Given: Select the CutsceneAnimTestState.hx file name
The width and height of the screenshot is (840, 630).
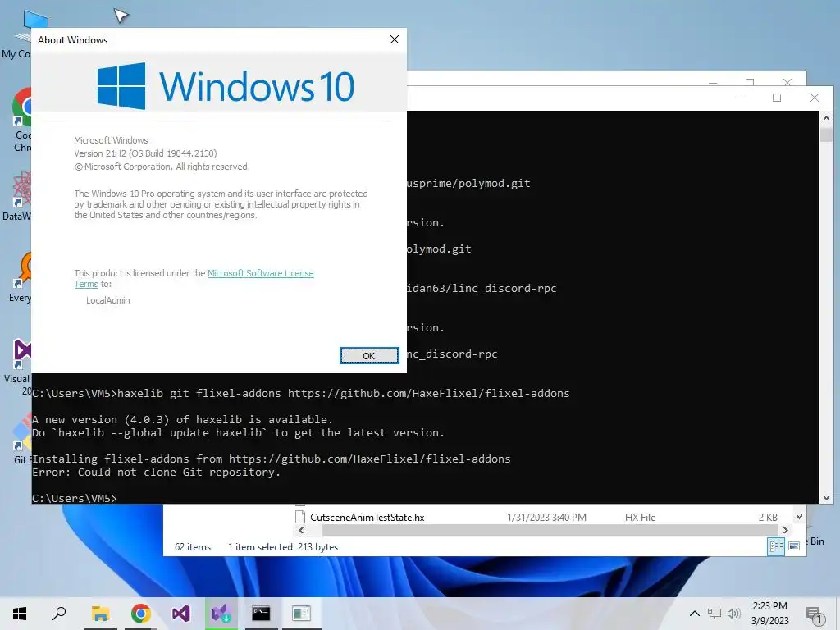Looking at the screenshot, I should [367, 518].
